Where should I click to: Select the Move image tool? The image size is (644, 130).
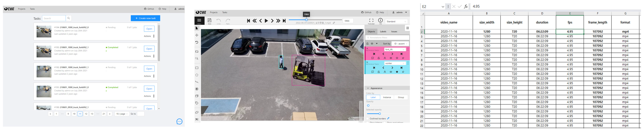click(197, 35)
